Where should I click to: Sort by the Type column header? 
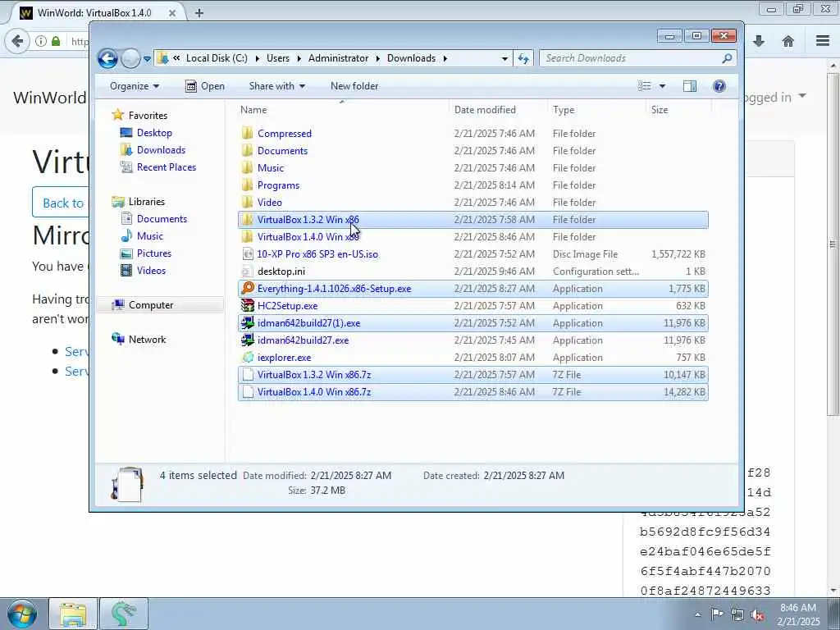point(564,110)
